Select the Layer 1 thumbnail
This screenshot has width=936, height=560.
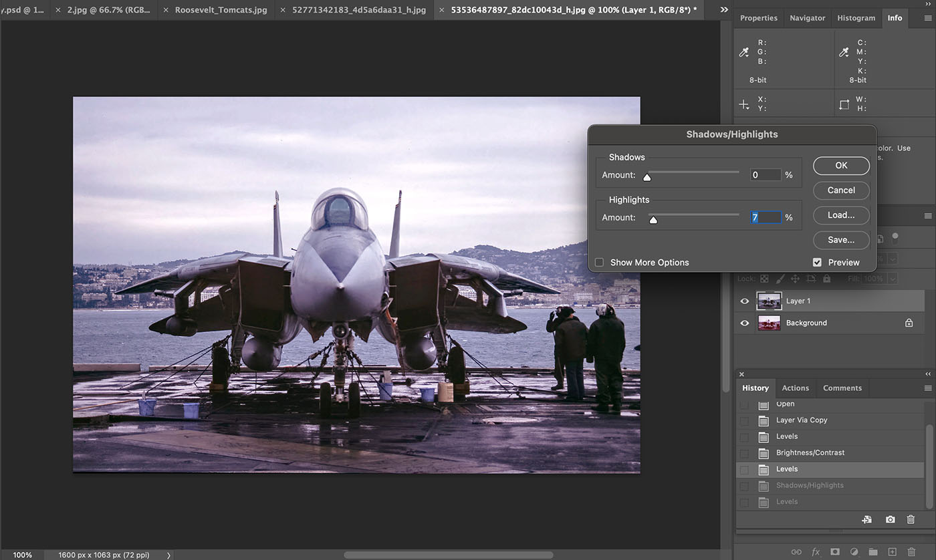coord(769,301)
